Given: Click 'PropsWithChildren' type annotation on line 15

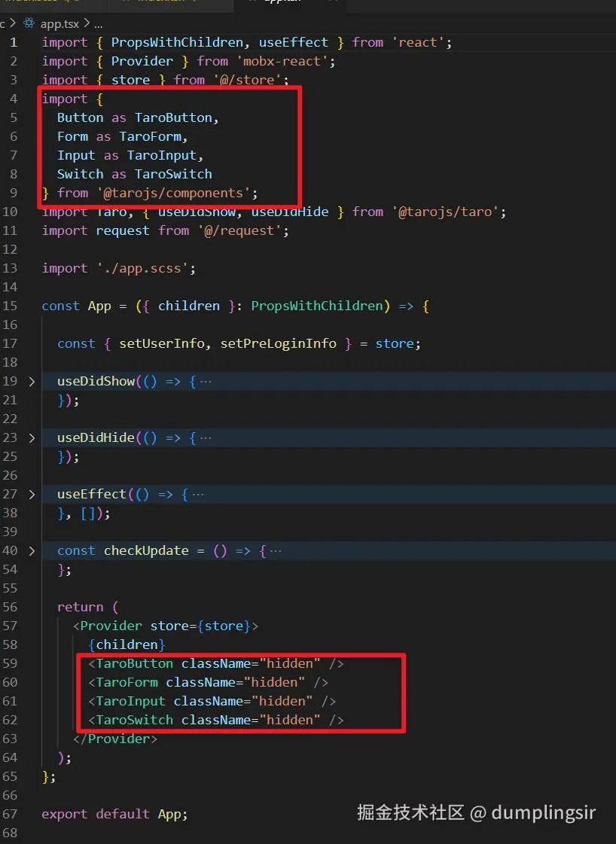Looking at the screenshot, I should coord(317,306).
